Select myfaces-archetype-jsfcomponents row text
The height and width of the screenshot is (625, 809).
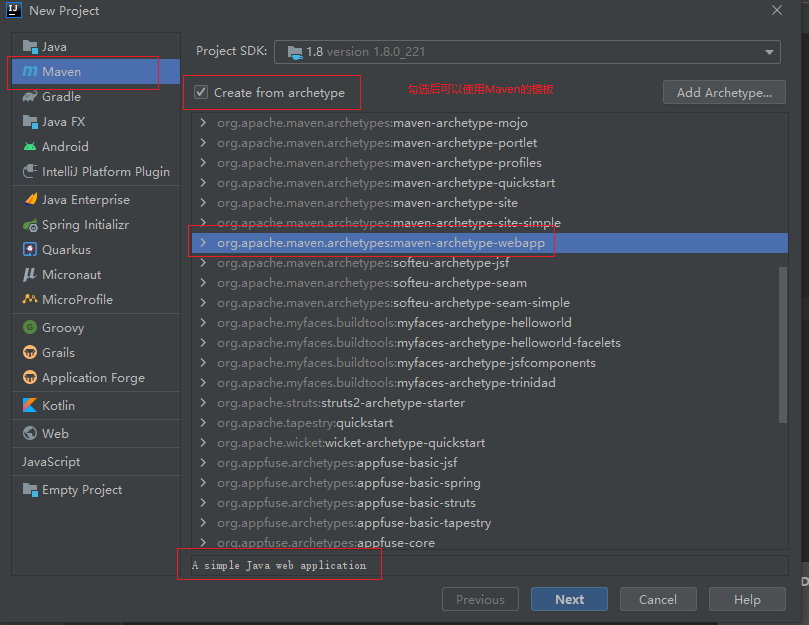[407, 363]
